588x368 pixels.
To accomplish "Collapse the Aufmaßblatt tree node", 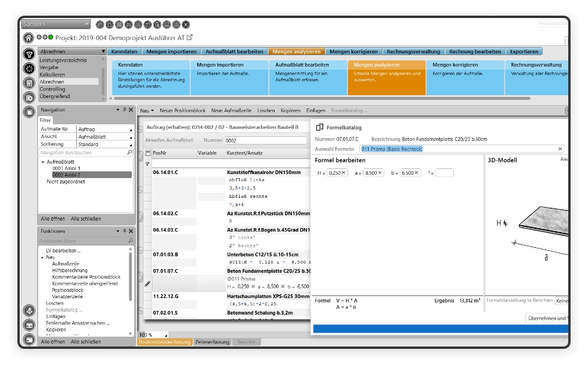I will [43, 162].
